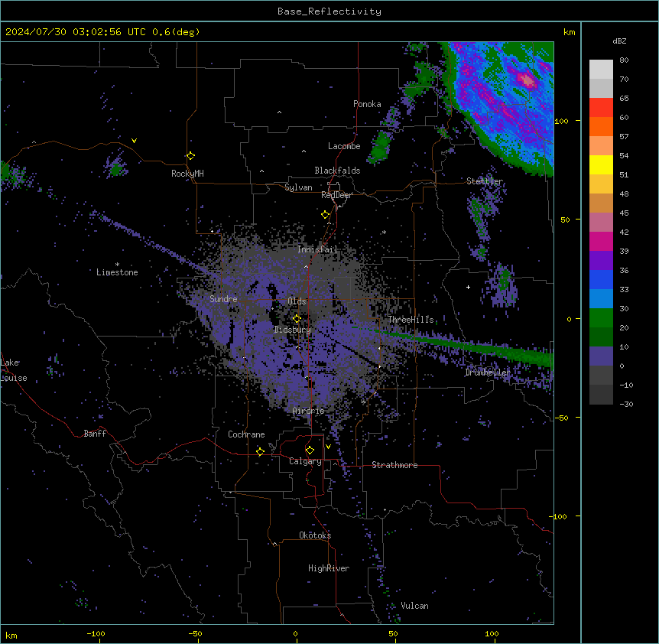Screen dimensions: 659x644
Task: Click the Vulcan label
Action: point(415,606)
